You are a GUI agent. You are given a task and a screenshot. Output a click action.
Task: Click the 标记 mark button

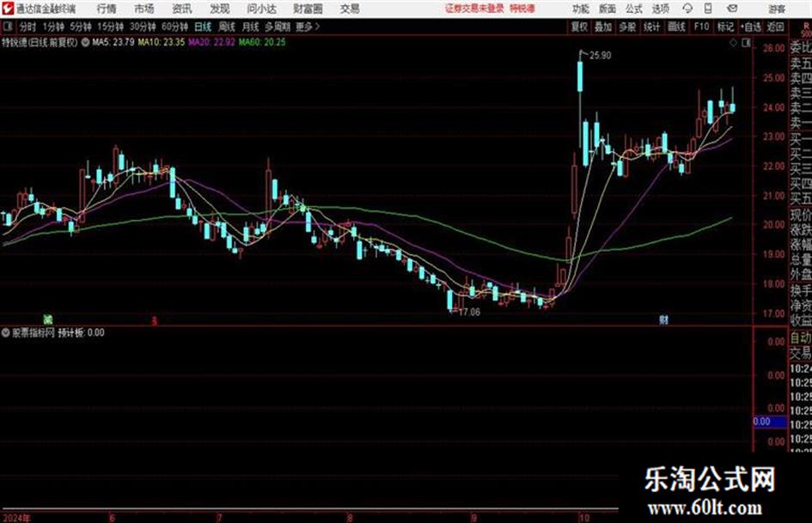pos(725,27)
